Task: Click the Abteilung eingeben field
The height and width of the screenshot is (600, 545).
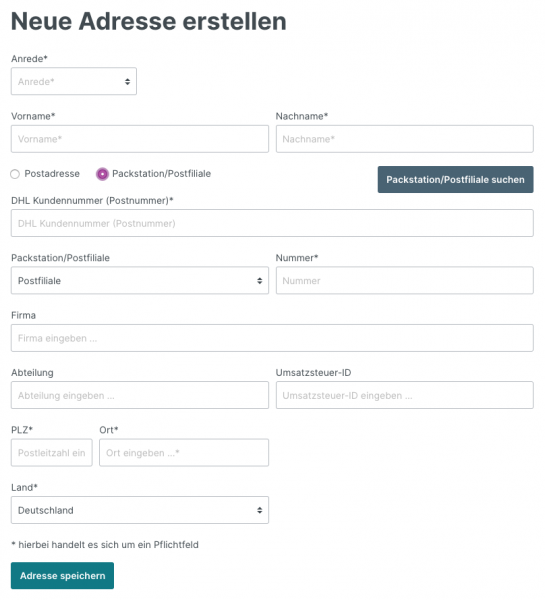Action: 140,395
